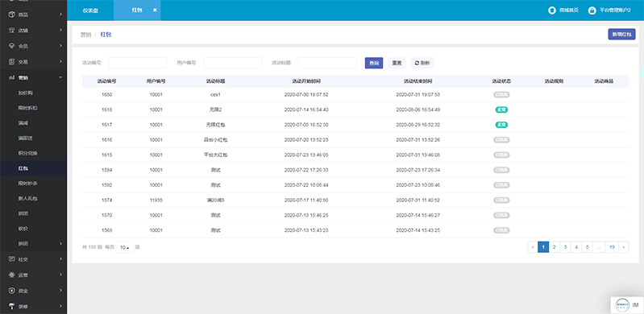Click the gray status badge in row 1650
Viewport: 644px width, 314px height.
tap(501, 94)
